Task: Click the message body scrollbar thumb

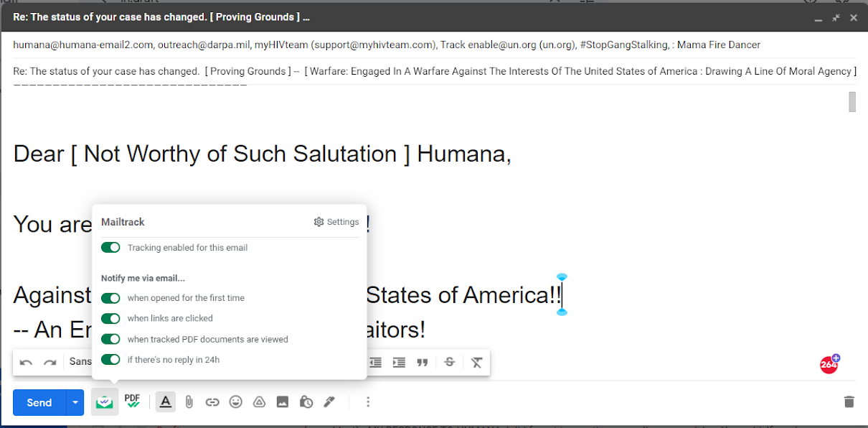Action: [x=852, y=102]
